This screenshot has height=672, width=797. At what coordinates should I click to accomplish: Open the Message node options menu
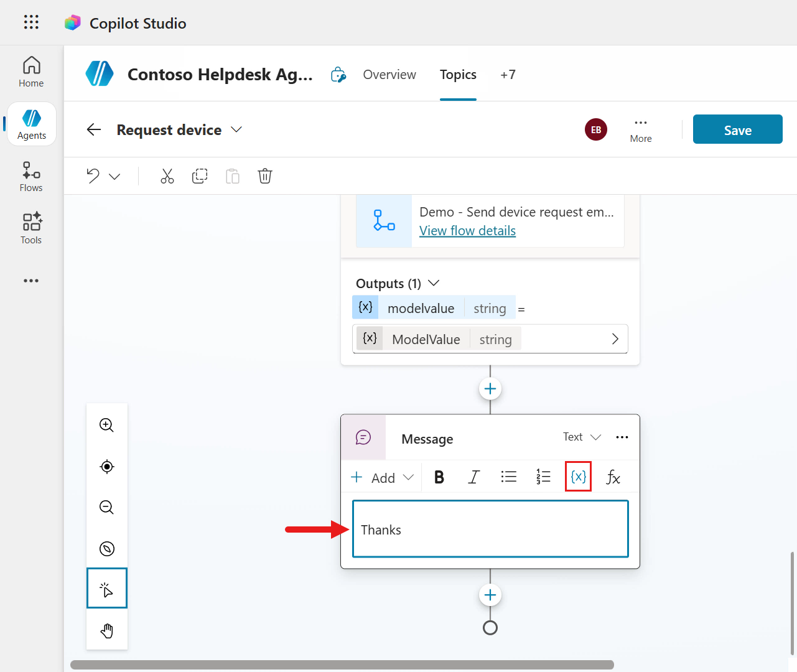622,437
